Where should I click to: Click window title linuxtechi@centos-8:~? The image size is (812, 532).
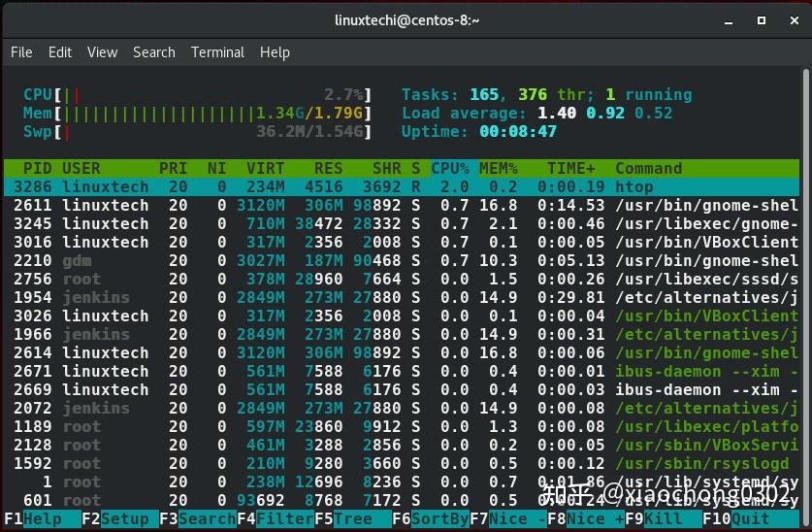point(407,20)
